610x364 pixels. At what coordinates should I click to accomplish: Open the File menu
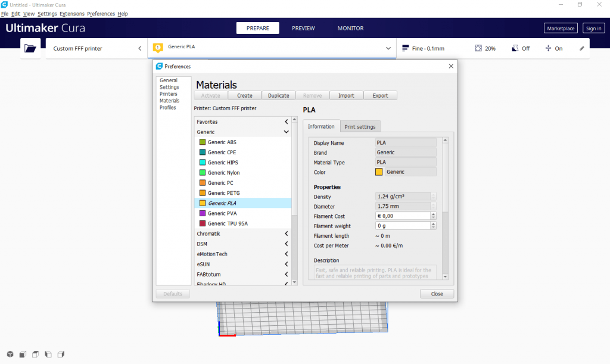point(5,14)
